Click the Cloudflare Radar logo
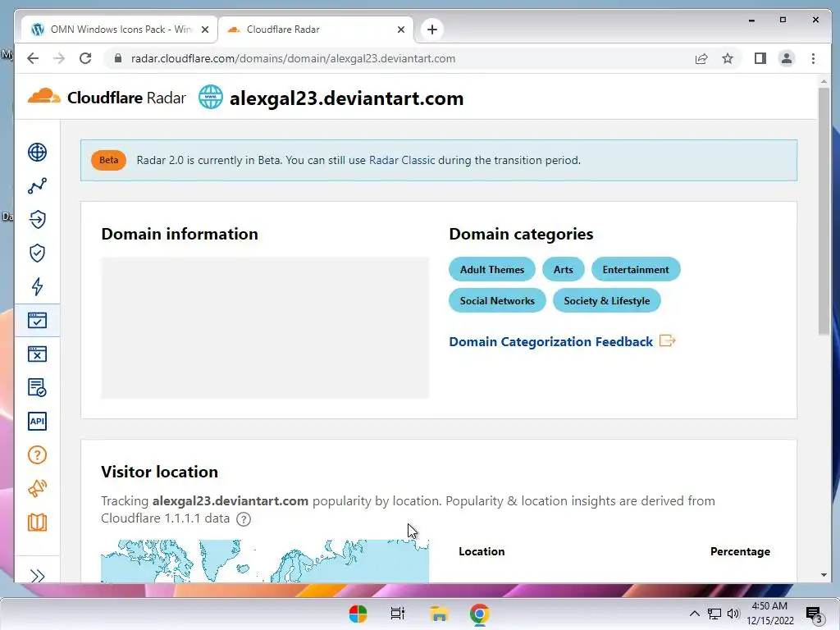 click(x=107, y=98)
